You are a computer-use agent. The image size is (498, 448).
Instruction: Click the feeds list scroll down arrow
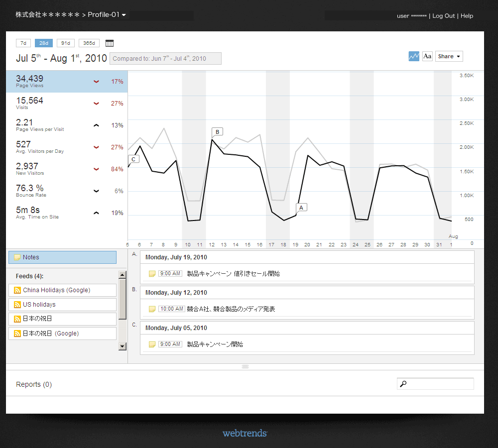tap(123, 346)
